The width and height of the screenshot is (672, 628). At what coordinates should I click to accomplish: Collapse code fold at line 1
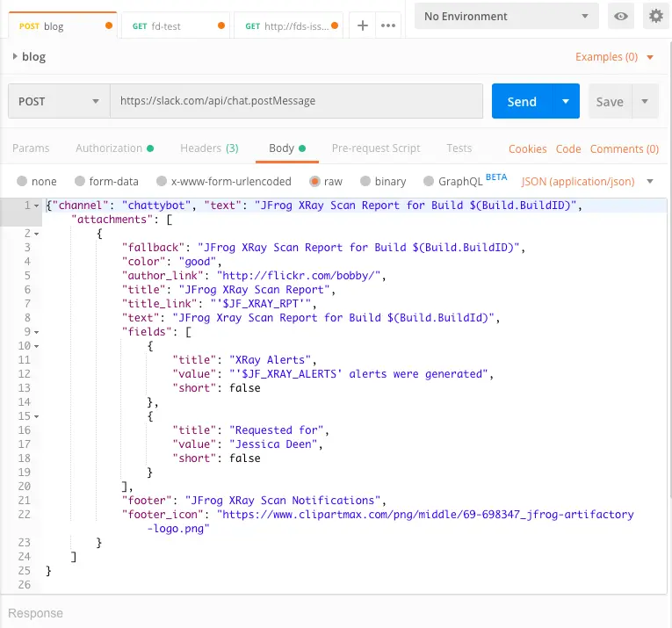point(36,206)
